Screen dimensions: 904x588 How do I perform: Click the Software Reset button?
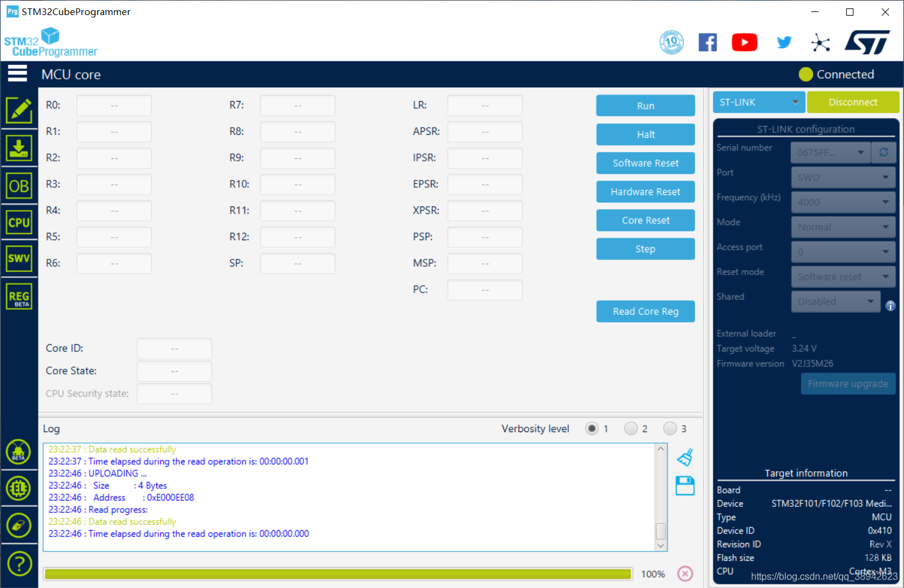(645, 163)
